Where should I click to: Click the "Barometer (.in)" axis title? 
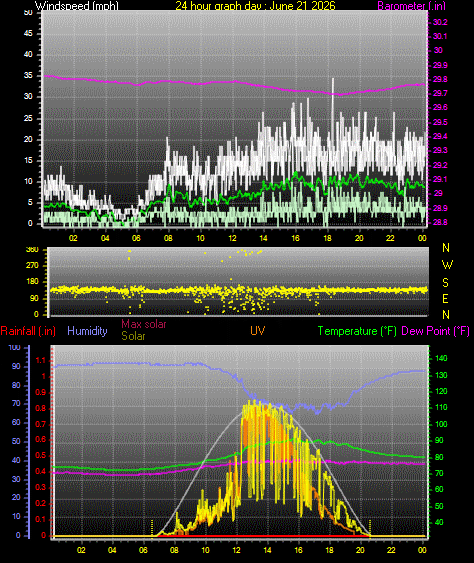(x=412, y=6)
